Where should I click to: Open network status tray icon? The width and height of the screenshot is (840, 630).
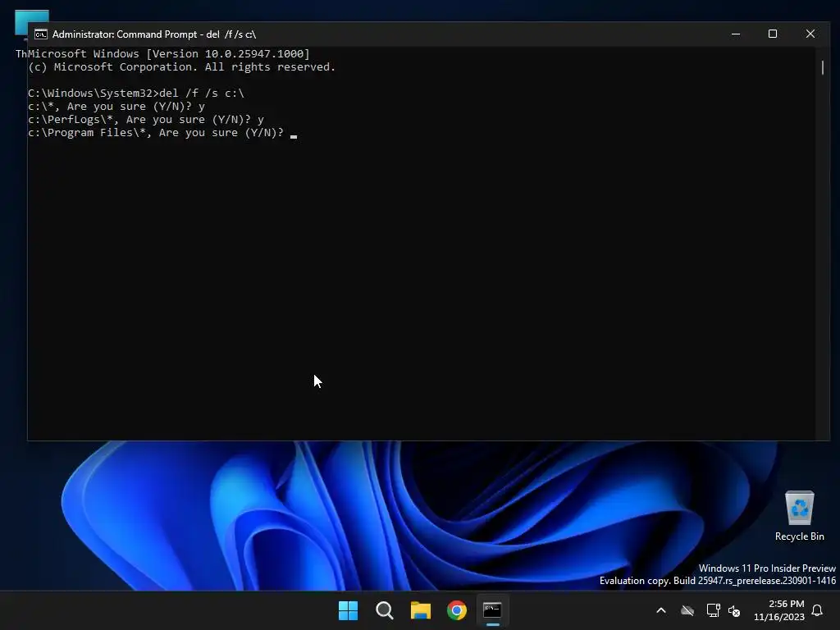click(x=713, y=610)
